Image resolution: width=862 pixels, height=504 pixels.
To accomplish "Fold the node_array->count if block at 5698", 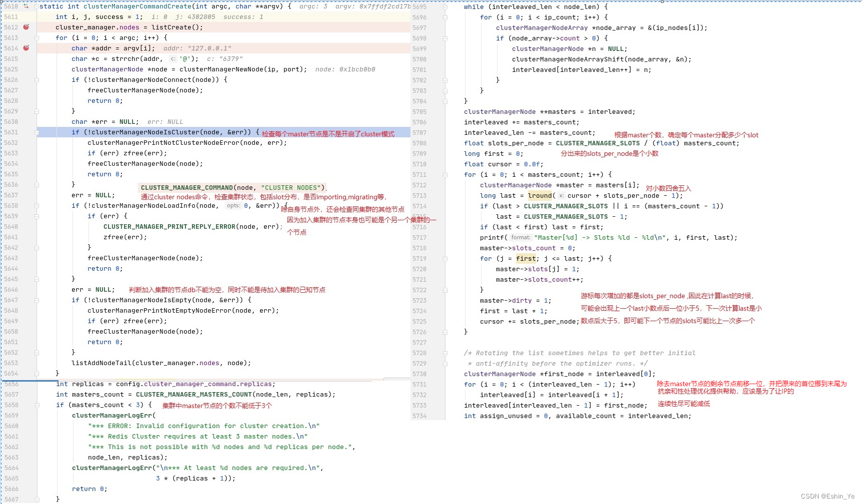I will (445, 38).
